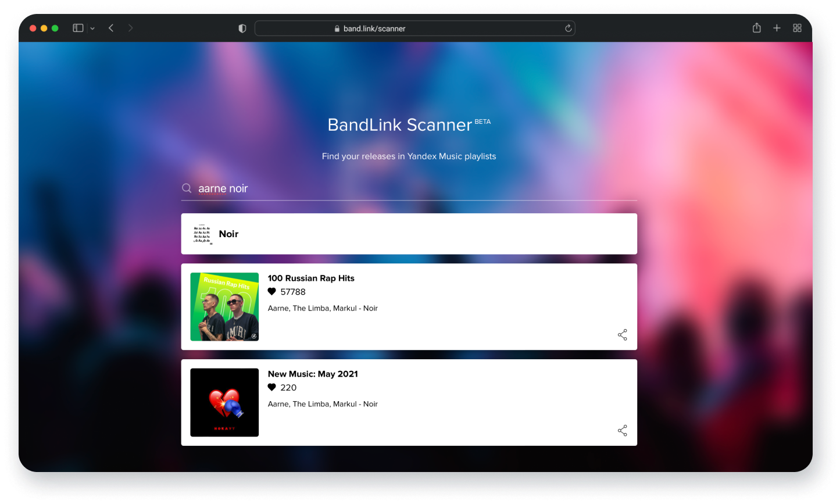The width and height of the screenshot is (840, 504).
Task: Click the share icon for New Music: May 2021
Action: click(x=622, y=431)
